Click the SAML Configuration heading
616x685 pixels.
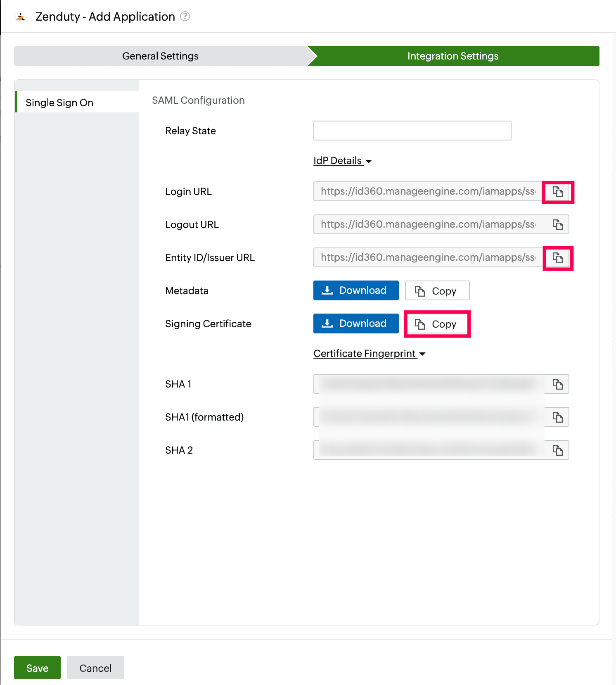(x=198, y=100)
